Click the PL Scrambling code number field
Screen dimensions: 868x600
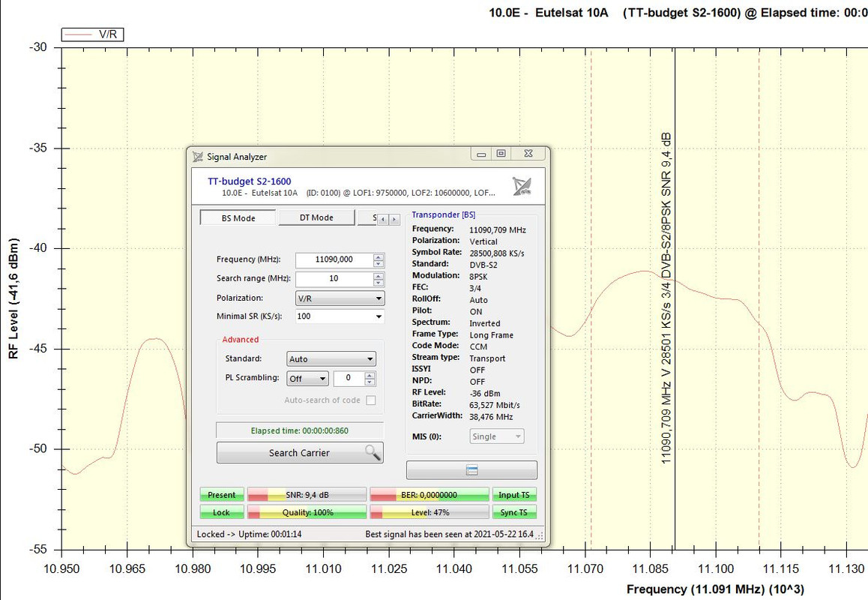pos(349,378)
